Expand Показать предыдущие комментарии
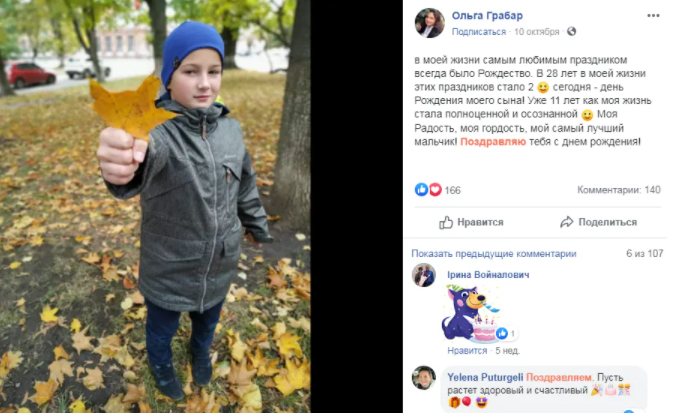 (493, 254)
